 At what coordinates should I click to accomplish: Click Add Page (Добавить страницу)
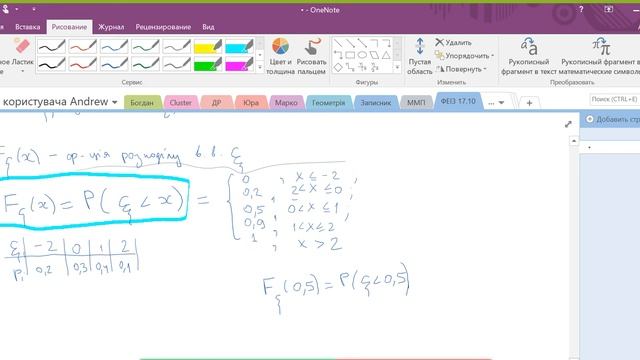click(x=613, y=119)
